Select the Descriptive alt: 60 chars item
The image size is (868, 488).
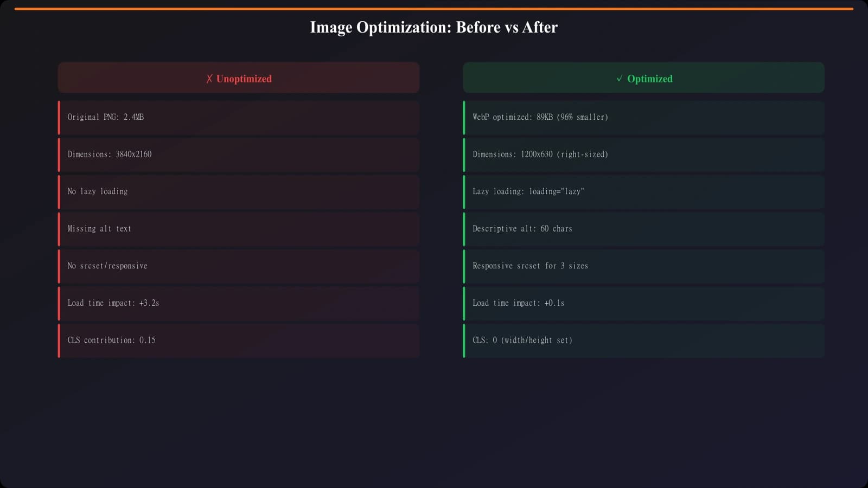point(643,229)
